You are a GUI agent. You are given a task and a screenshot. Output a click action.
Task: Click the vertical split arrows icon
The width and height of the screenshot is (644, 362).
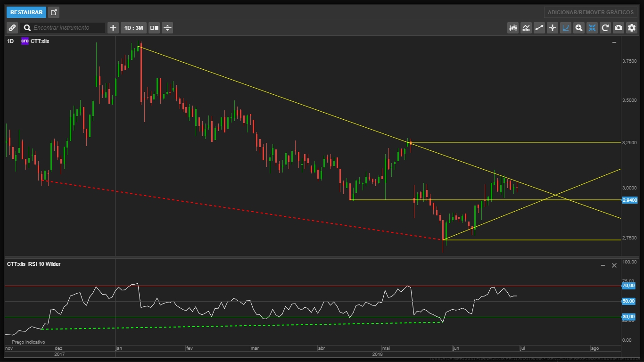click(167, 28)
